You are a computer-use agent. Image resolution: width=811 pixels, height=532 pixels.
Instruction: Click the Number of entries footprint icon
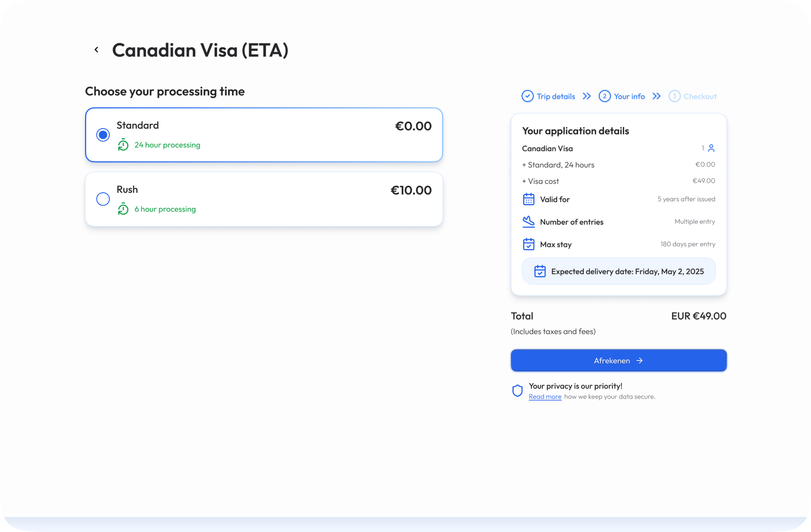coord(529,222)
